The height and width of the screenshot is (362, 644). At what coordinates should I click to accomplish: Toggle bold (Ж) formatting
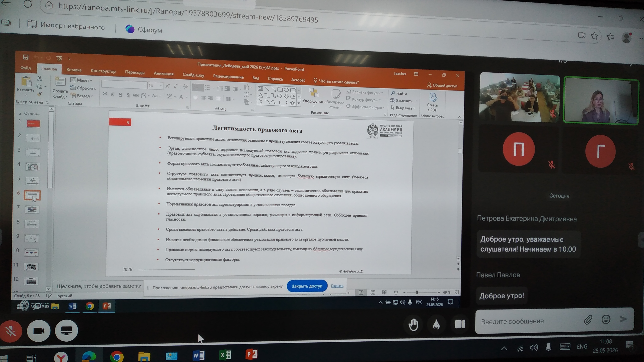(105, 94)
